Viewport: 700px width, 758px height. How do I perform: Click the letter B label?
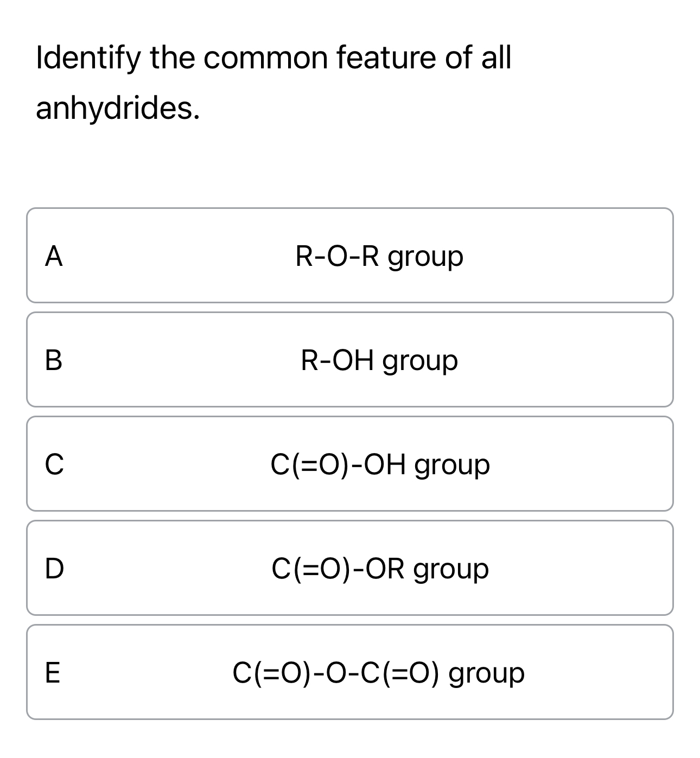[54, 359]
